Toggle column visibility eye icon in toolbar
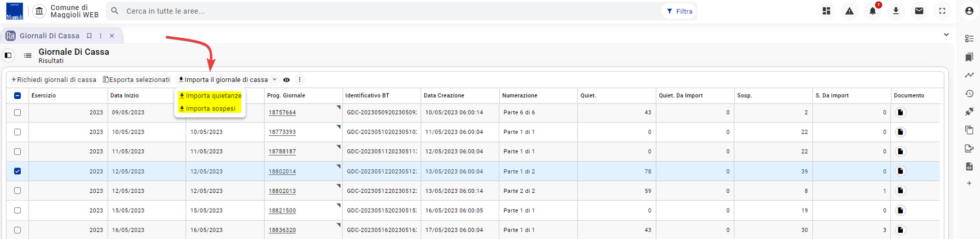The width and height of the screenshot is (980, 239). [286, 80]
